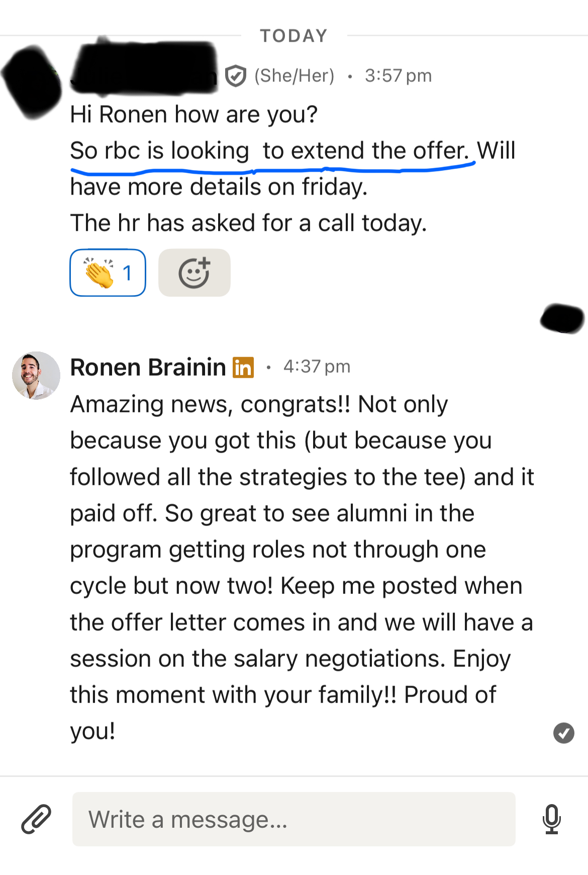Click the small redacted read-receipt avatar
The height and width of the screenshot is (875, 588).
tap(562, 318)
